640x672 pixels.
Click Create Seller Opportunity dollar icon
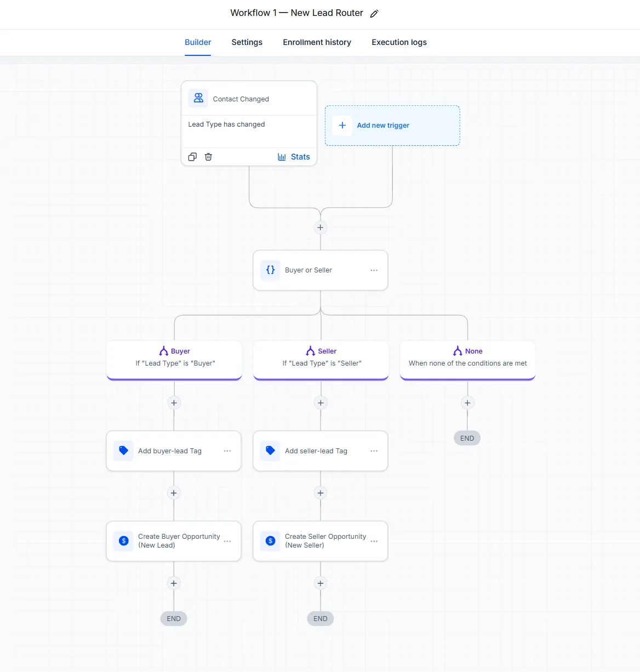tap(271, 541)
